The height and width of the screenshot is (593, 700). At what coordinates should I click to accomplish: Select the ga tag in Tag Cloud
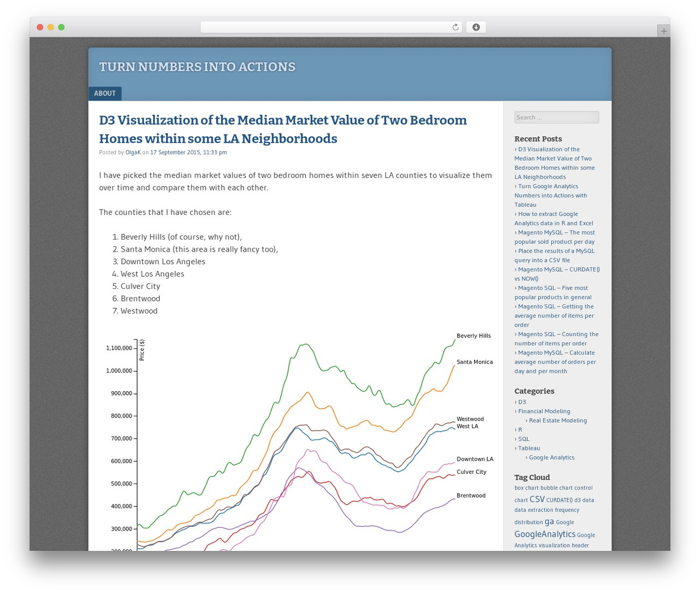(549, 522)
